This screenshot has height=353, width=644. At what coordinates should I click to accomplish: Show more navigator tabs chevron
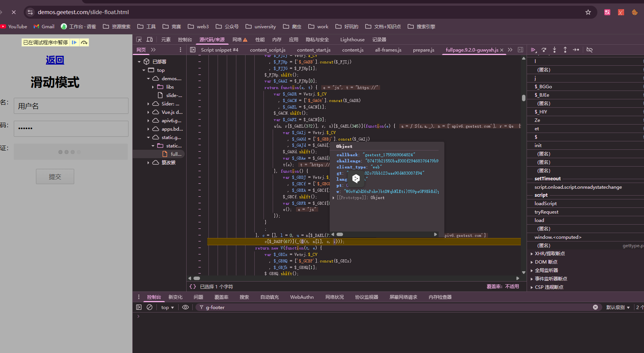point(153,50)
